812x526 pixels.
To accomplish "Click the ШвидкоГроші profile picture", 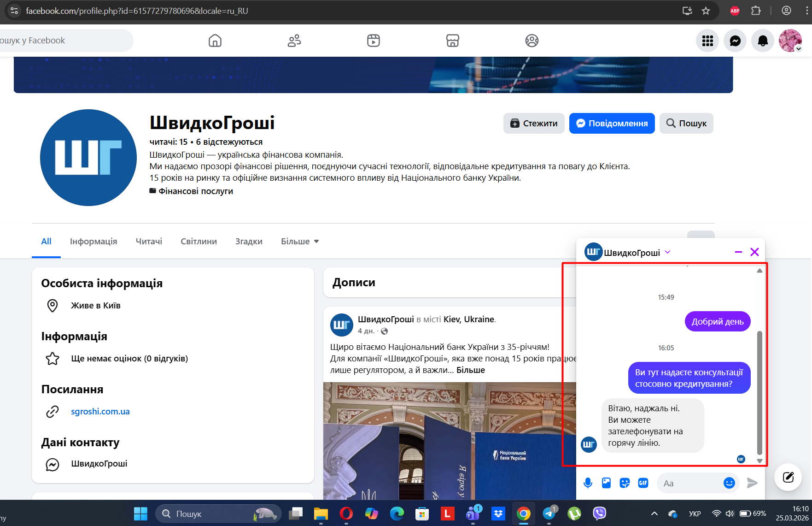I will (x=88, y=158).
